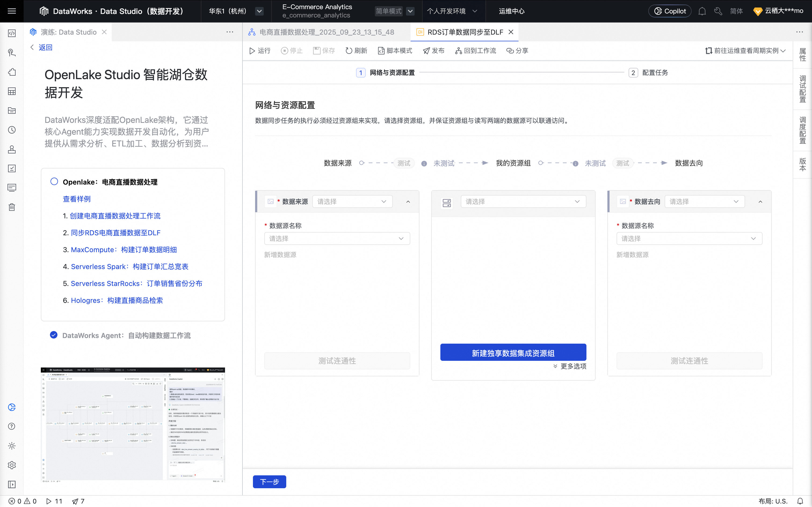This screenshot has height=507, width=812.
Task: Open the 调度配置 side tab
Action: click(802, 130)
